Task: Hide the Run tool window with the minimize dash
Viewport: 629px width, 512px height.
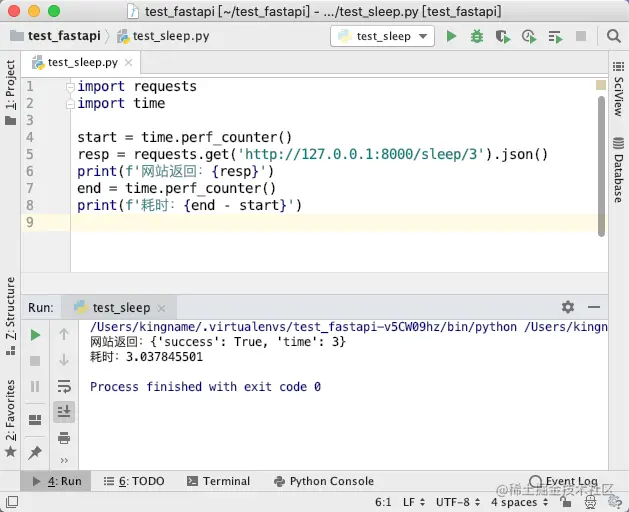Action: pyautogui.click(x=594, y=307)
